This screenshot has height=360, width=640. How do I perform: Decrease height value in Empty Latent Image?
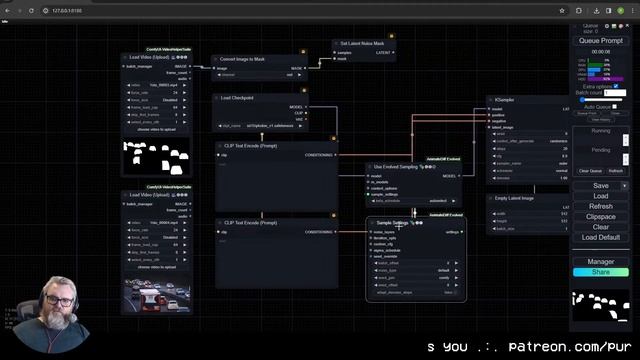(x=494, y=221)
